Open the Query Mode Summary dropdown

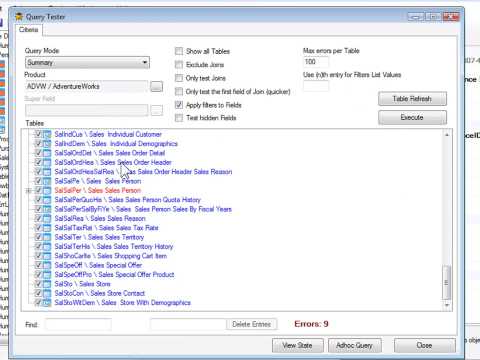tap(87, 62)
